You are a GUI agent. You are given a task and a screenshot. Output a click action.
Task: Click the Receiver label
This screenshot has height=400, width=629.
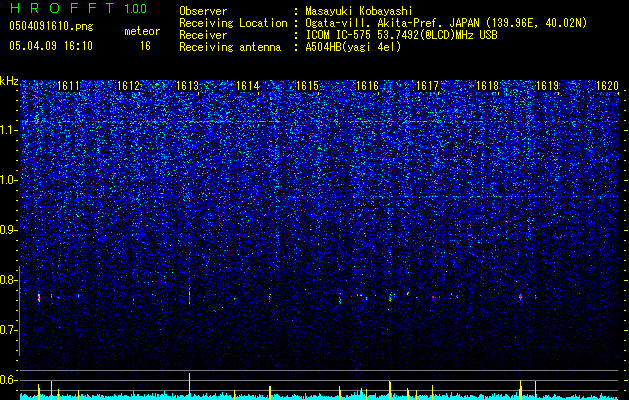tap(203, 35)
